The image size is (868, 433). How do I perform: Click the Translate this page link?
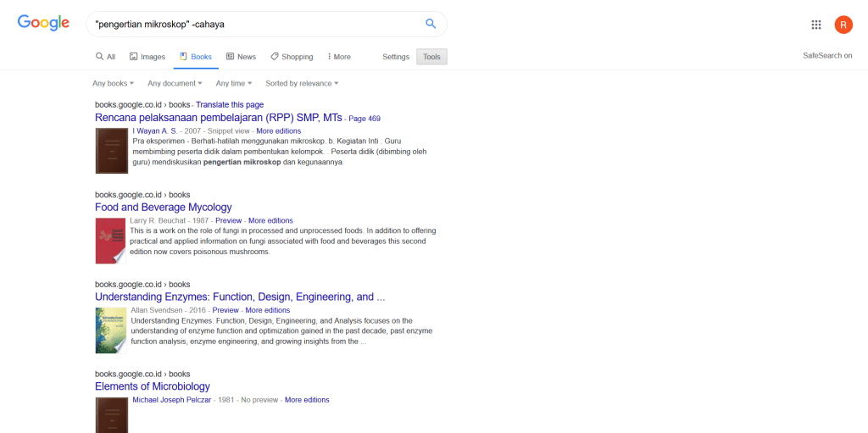(230, 105)
